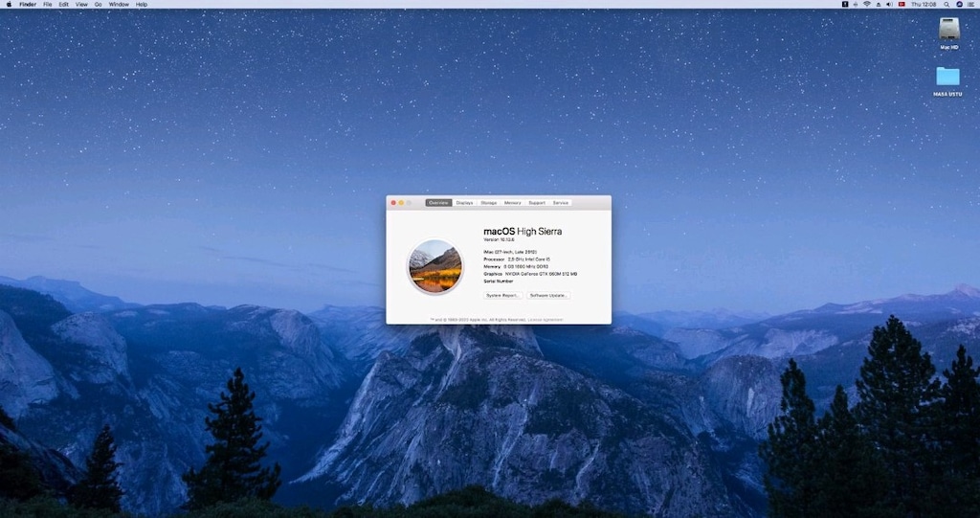This screenshot has width=980, height=518.
Task: Open the View menu
Action: click(81, 5)
